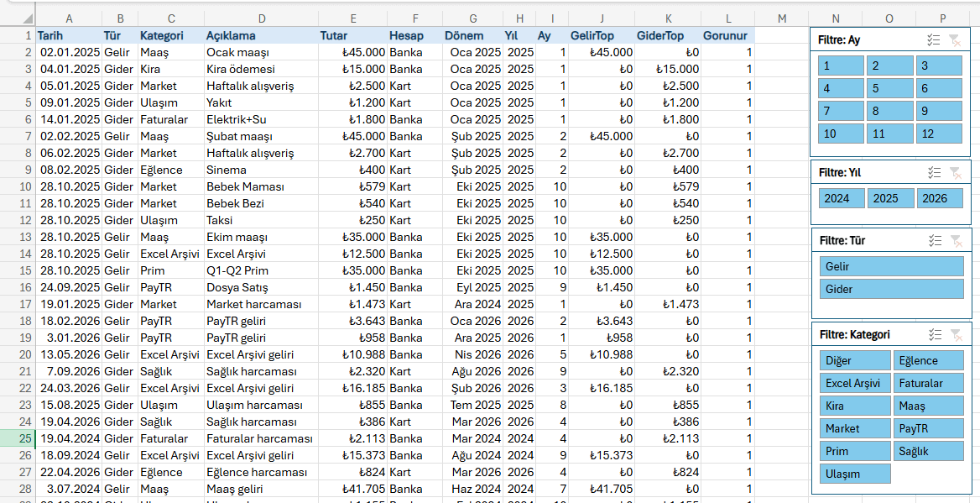Clear the filter on the Yıl slicer
Image resolution: width=980 pixels, height=503 pixels.
pos(955,172)
